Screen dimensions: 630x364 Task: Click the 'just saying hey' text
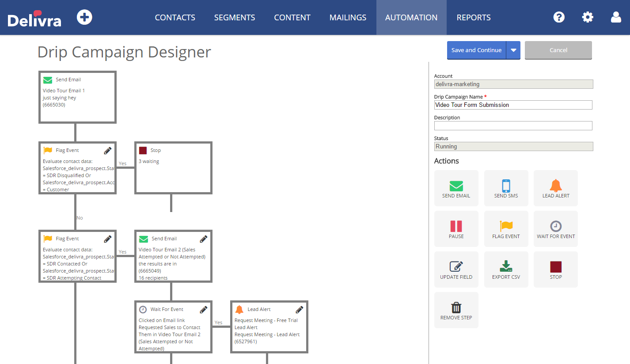click(x=59, y=98)
